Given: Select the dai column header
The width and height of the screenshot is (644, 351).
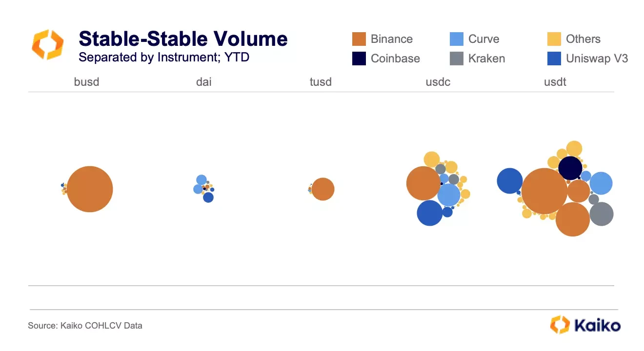Looking at the screenshot, I should point(203,82).
